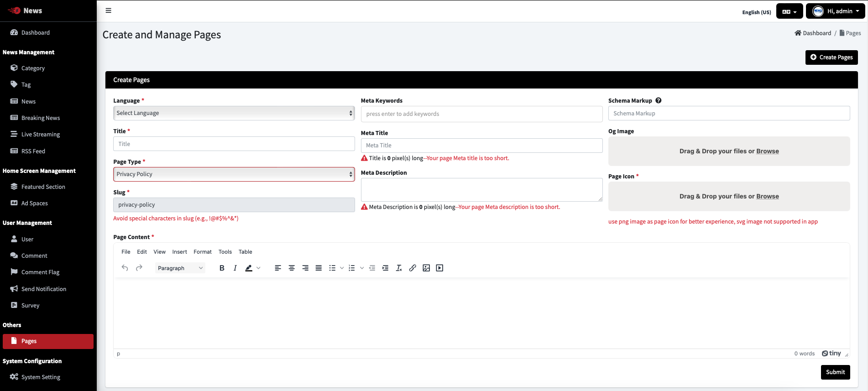This screenshot has height=391, width=868.
Task: Click the insert image icon
Action: pos(426,268)
